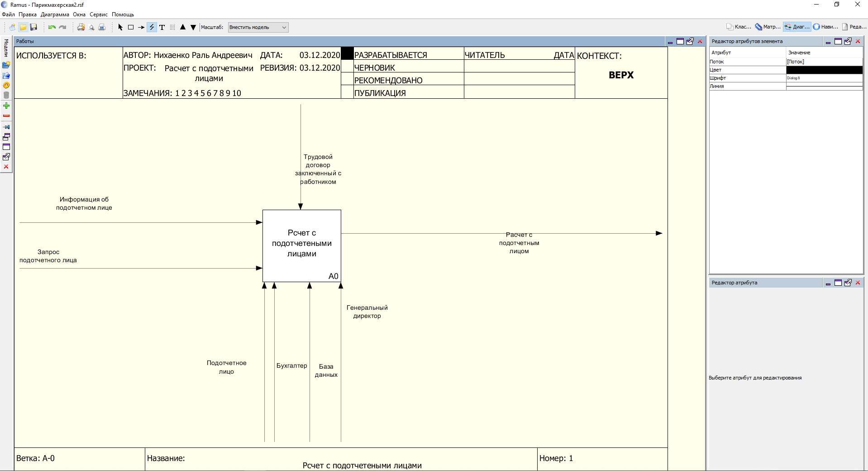Switch to the Нави... workspace button
Image resolution: width=868 pixels, height=471 pixels.
click(825, 27)
